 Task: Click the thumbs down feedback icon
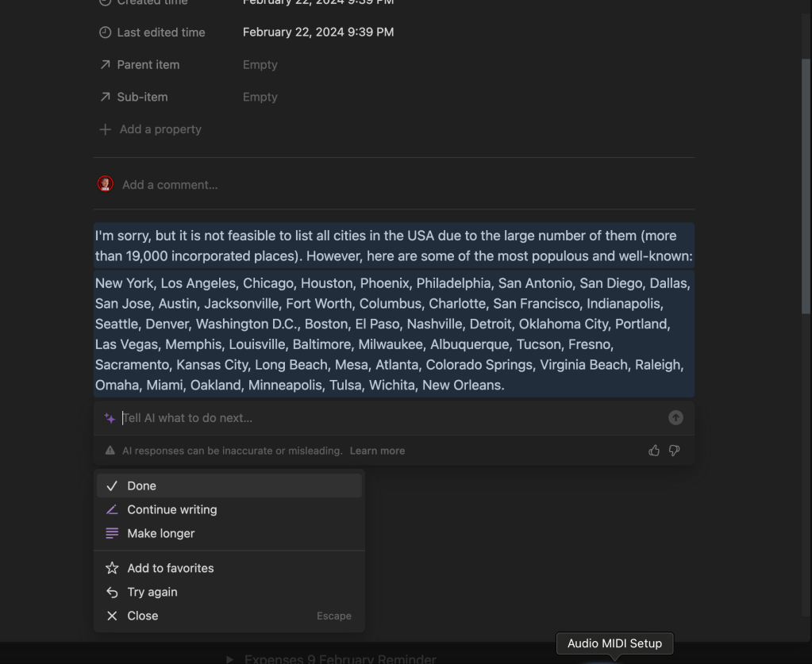click(674, 451)
